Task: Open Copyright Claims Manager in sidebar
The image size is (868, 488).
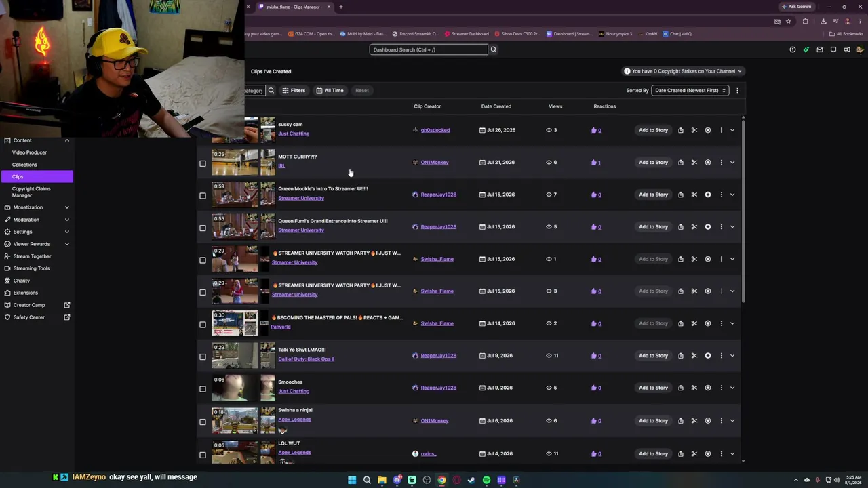Action: tap(31, 192)
